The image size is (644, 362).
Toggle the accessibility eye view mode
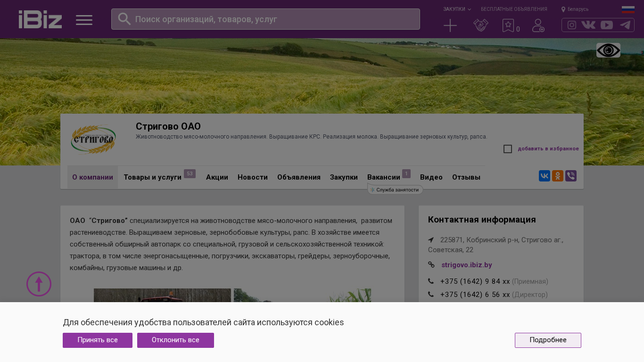click(x=608, y=50)
